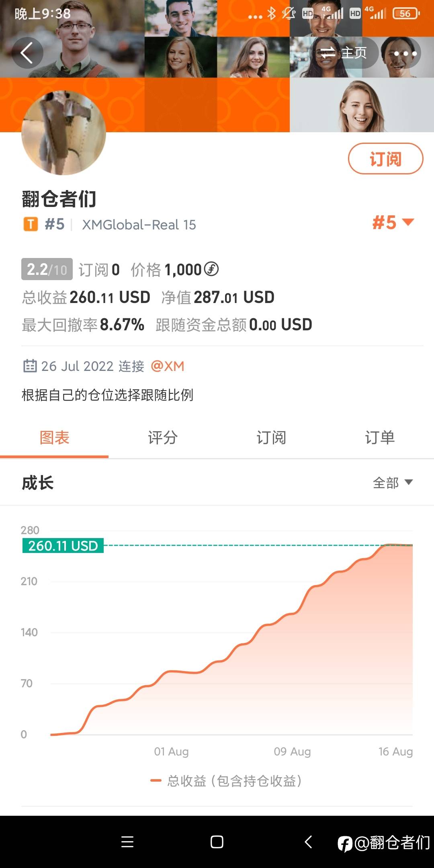Open the 订阅 tab
This screenshot has width=434, height=868.
tap(271, 438)
